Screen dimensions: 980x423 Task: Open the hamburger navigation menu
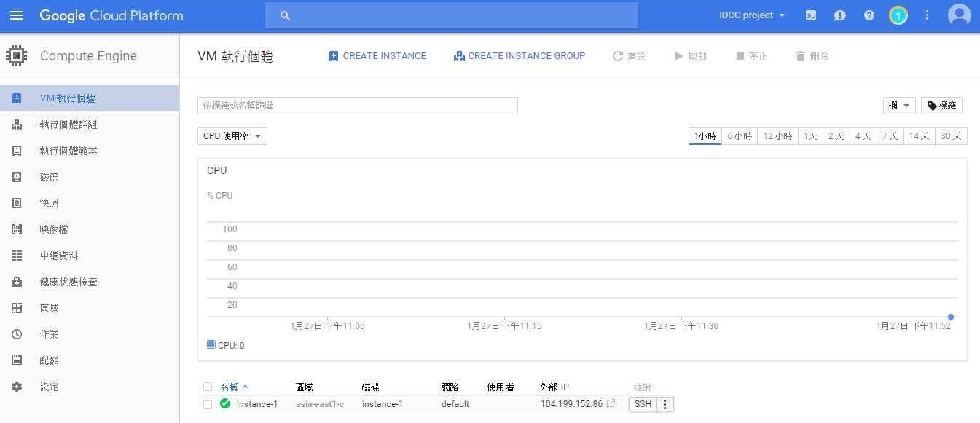pyautogui.click(x=16, y=15)
